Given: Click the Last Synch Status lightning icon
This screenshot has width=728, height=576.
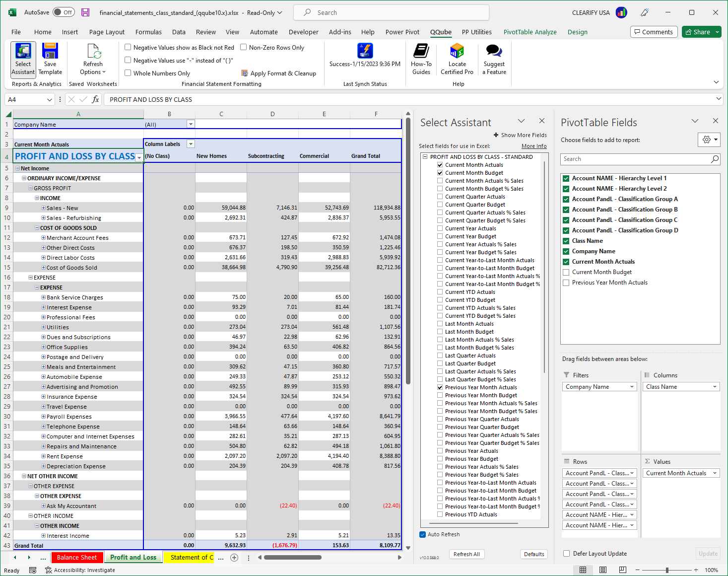Looking at the screenshot, I should (365, 51).
